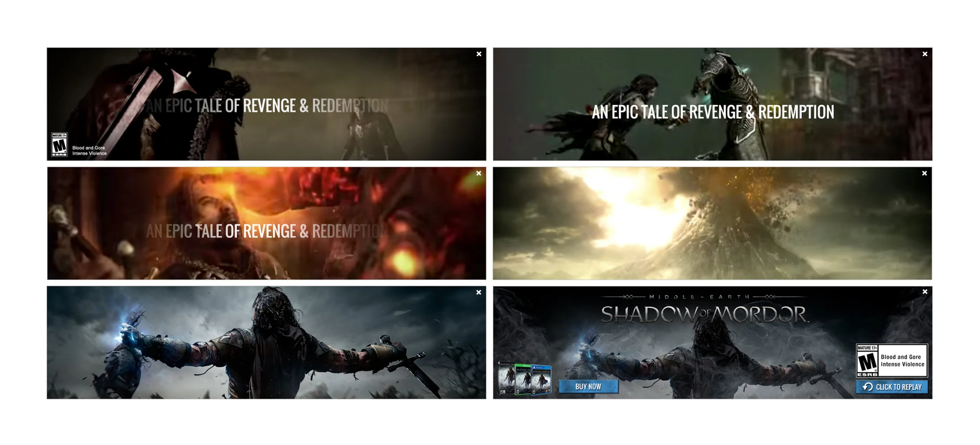Click the 'MIDDLE-EARTH' text above the logo
Image resolution: width=980 pixels, height=445 pixels.
point(699,297)
